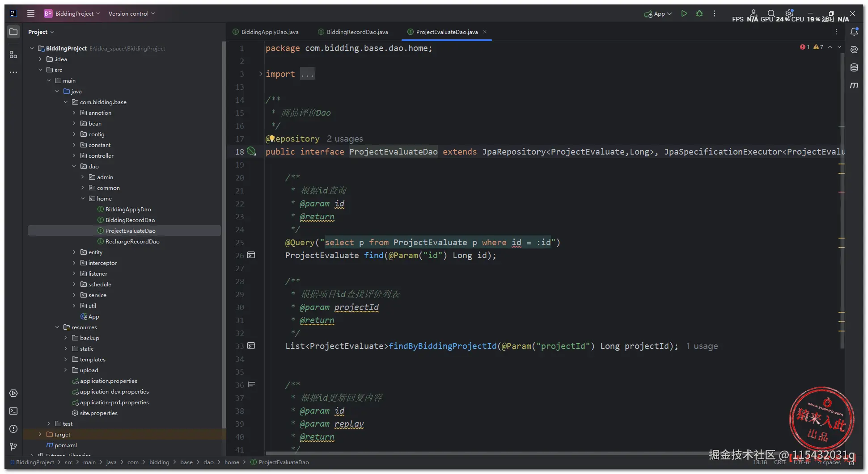This screenshot has width=868, height=474.
Task: Open the Project view dropdown
Action: [41, 32]
